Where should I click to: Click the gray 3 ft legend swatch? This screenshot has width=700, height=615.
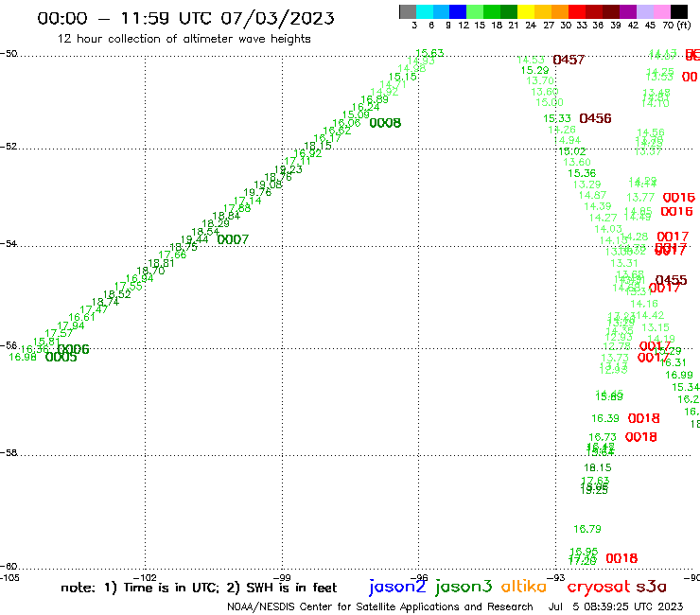pos(408,11)
